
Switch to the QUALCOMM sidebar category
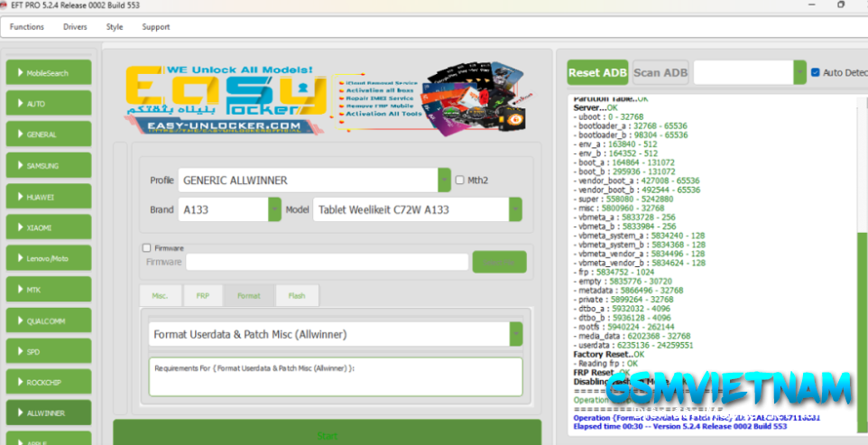49,320
